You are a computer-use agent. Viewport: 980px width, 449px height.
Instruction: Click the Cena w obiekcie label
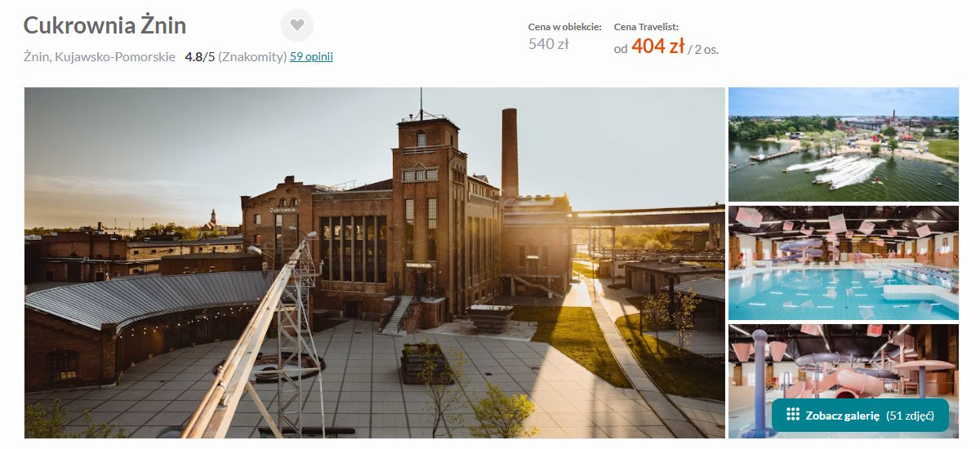[x=565, y=27]
